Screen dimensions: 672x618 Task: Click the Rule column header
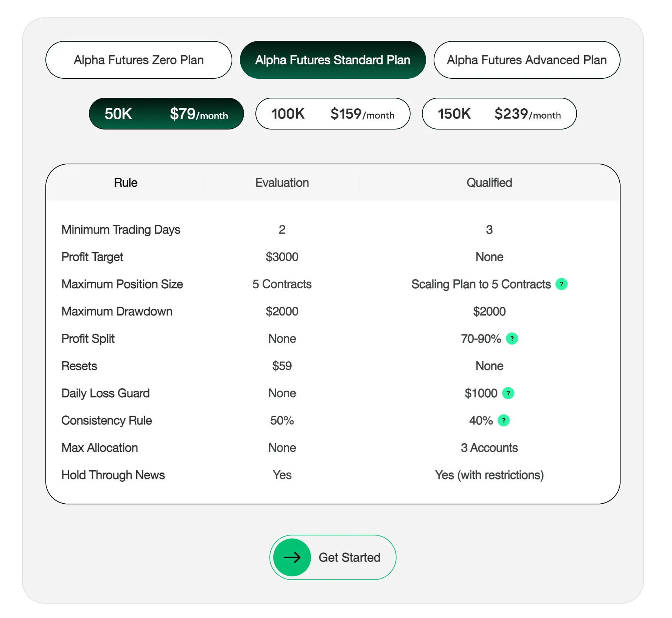(x=125, y=183)
